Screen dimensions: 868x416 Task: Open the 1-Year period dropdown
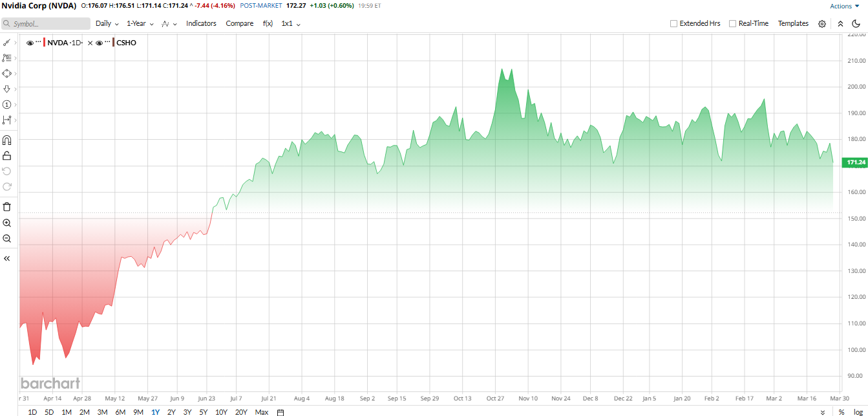(x=140, y=23)
